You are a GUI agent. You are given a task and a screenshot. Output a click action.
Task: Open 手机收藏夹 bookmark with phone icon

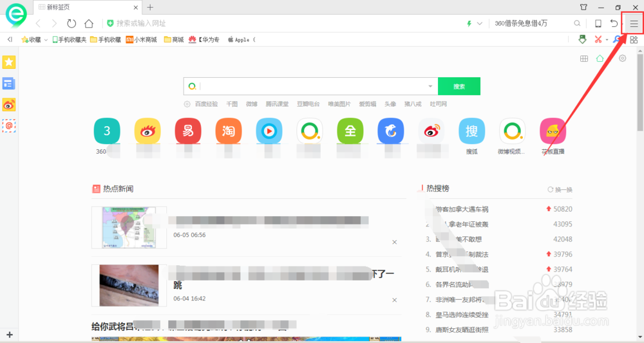click(69, 39)
